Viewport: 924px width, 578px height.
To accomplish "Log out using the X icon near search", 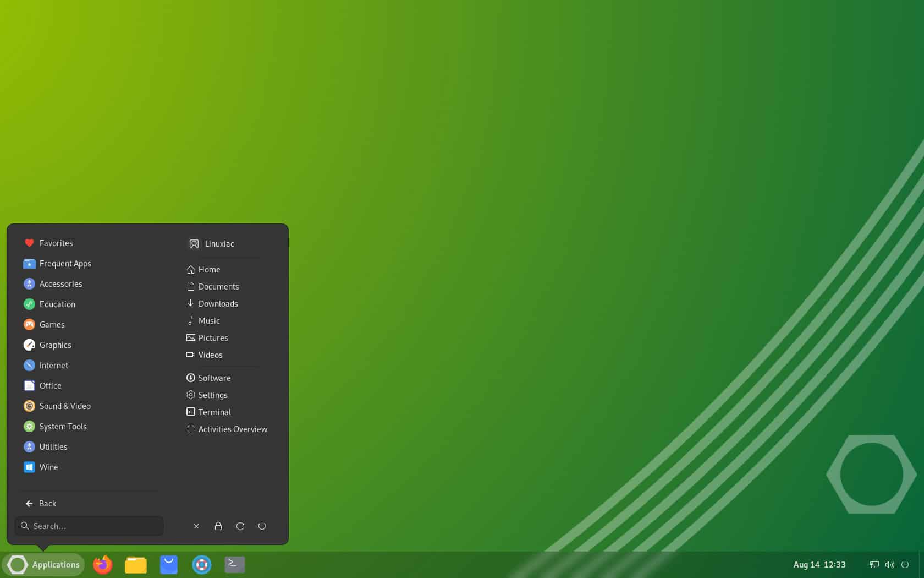I will point(196,526).
